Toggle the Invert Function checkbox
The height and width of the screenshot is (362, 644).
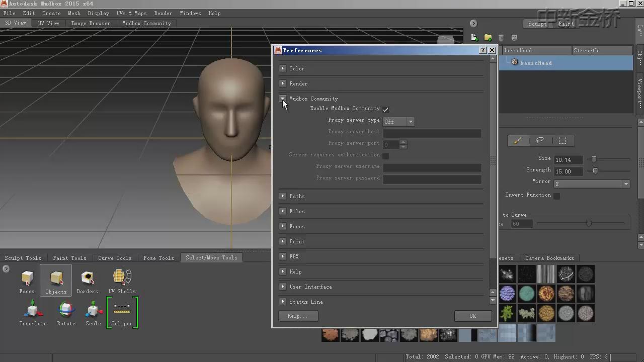tap(556, 196)
